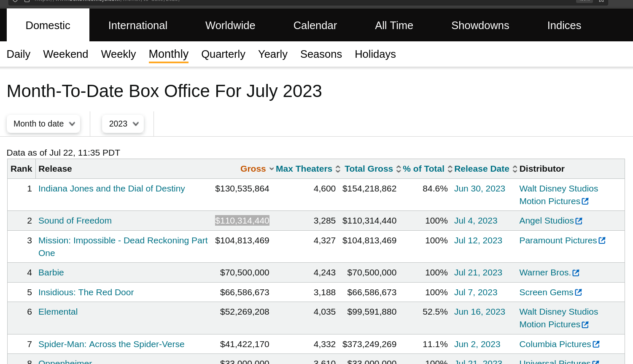
Task: Sort table by Release Date header
Action: (x=482, y=169)
